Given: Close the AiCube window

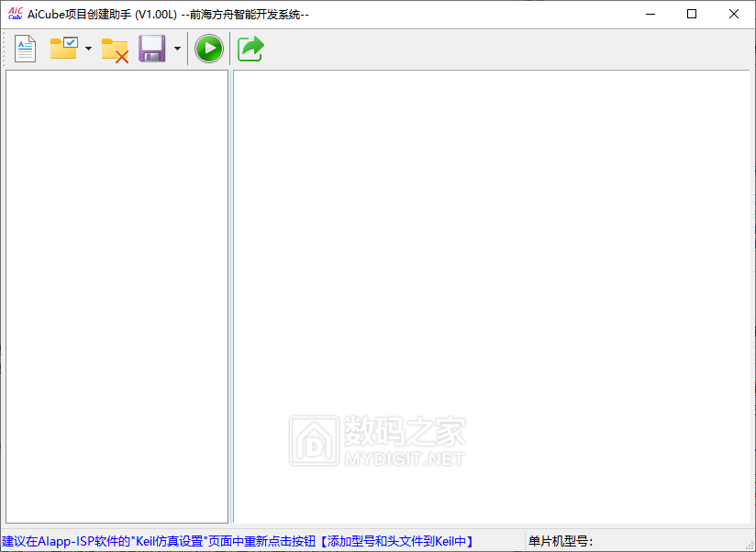Looking at the screenshot, I should [734, 14].
